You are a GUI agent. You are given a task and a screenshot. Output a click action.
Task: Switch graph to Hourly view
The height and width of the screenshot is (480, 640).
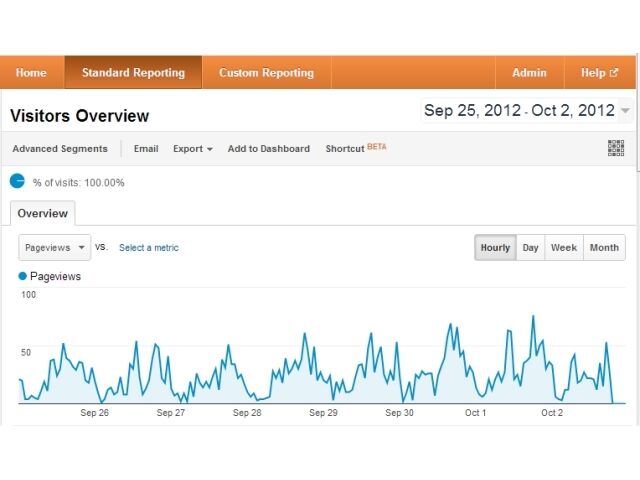495,248
